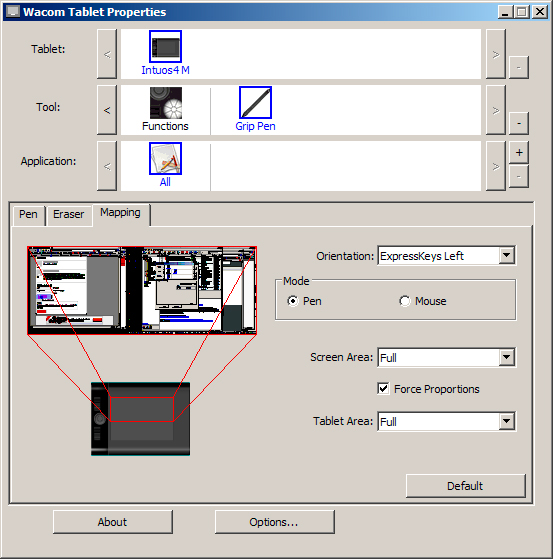Minimize the Wacom Tablet Properties window

[505, 12]
